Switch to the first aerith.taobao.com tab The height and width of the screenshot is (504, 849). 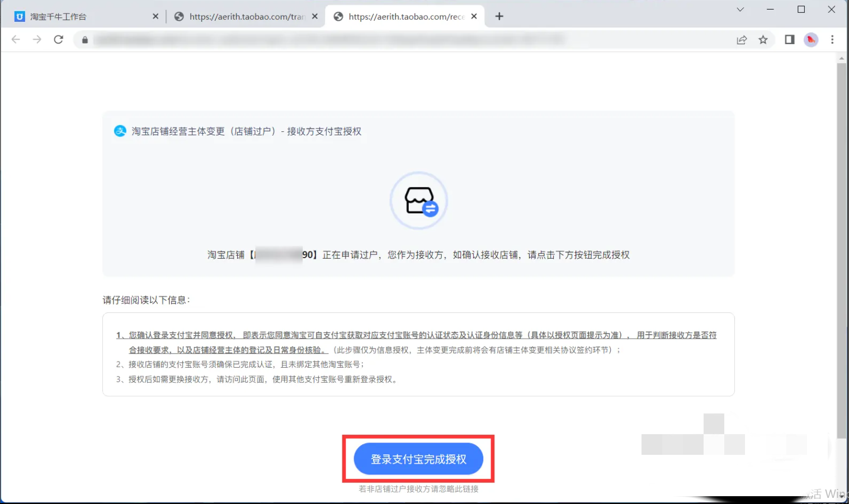tap(246, 16)
